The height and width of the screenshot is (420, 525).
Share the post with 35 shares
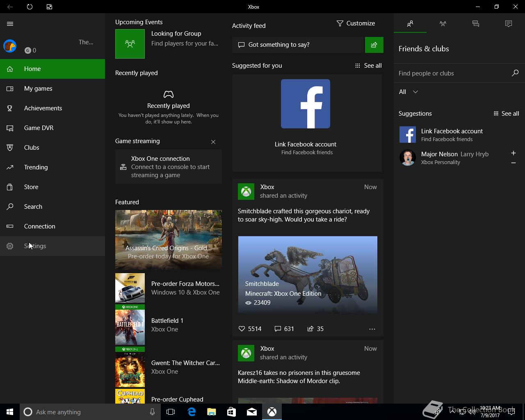315,329
